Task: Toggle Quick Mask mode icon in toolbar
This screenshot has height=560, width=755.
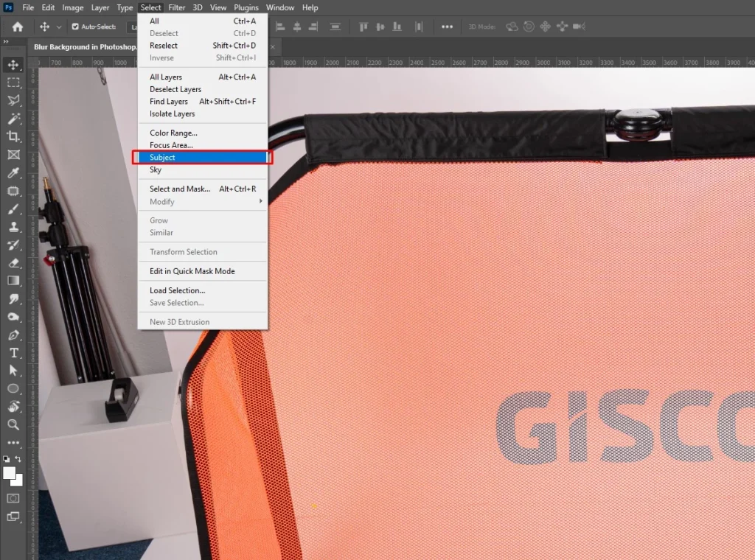Action: (13, 498)
